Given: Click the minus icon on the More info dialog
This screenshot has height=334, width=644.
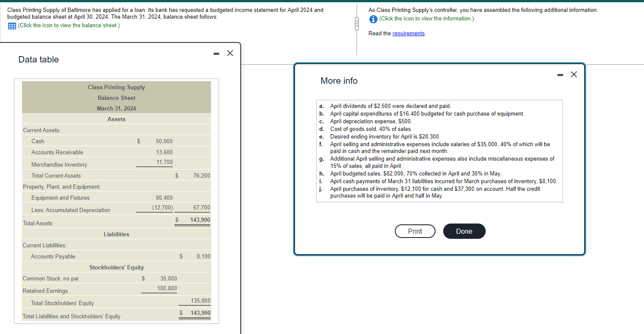Looking at the screenshot, I should click(560, 74).
